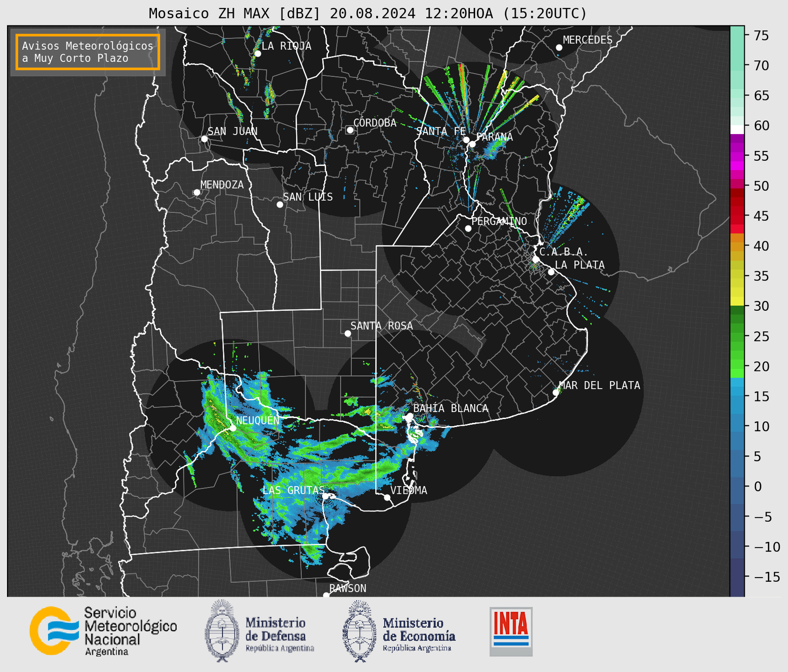Click the LA RIOJA city marker dot

(x=258, y=54)
